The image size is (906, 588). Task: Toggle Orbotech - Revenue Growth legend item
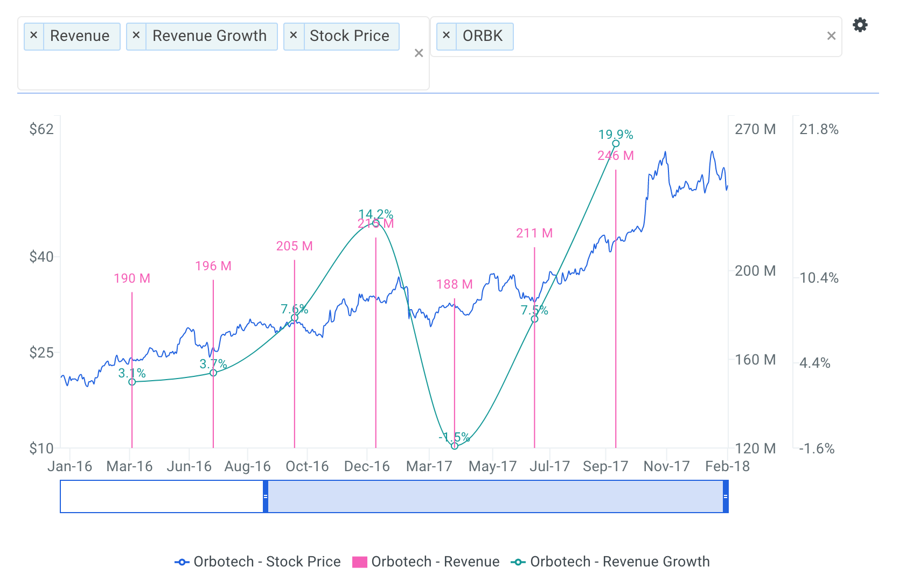click(x=610, y=562)
